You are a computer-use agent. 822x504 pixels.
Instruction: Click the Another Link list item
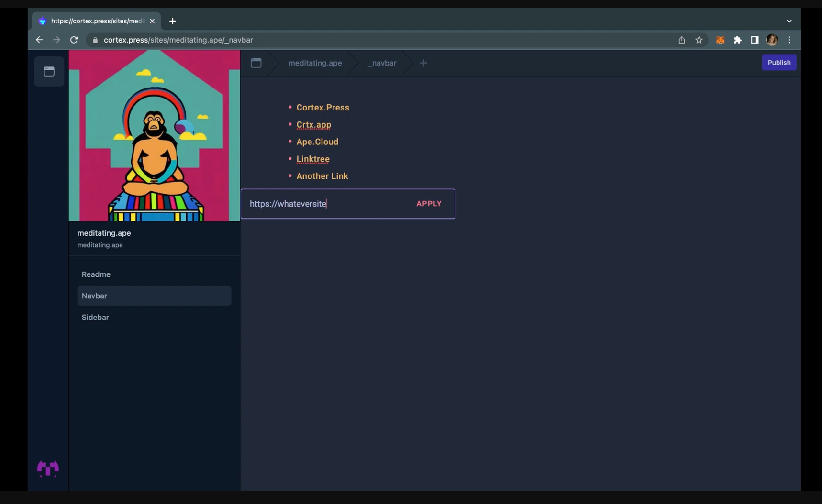click(x=322, y=176)
